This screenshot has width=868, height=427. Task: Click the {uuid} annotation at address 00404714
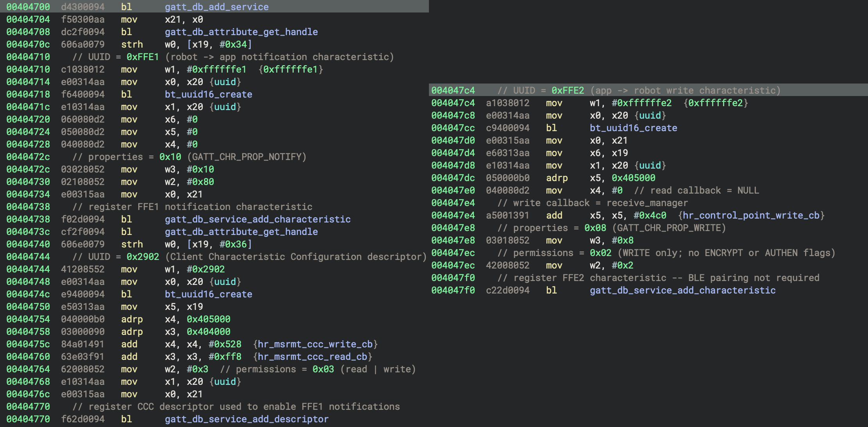[x=225, y=82]
